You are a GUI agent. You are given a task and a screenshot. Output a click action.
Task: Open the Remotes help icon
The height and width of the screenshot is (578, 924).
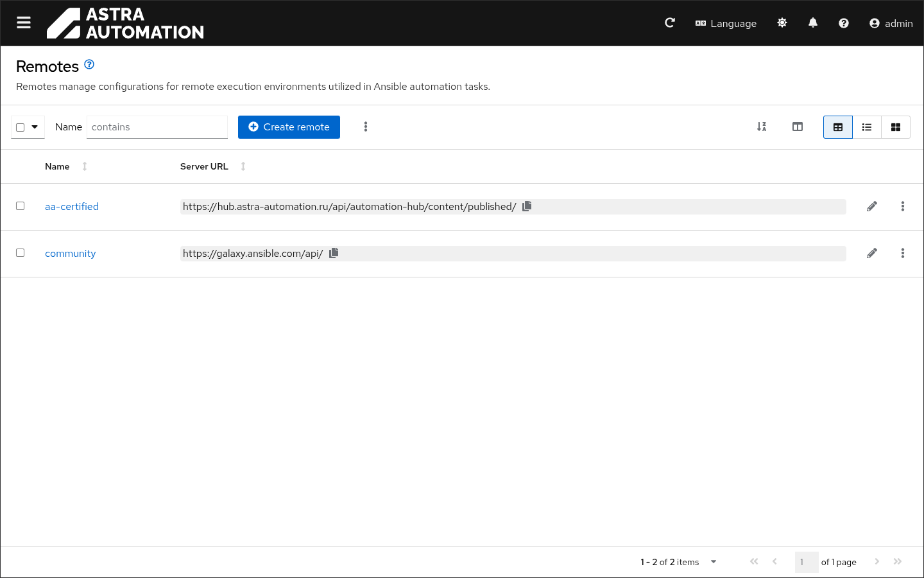pos(89,64)
